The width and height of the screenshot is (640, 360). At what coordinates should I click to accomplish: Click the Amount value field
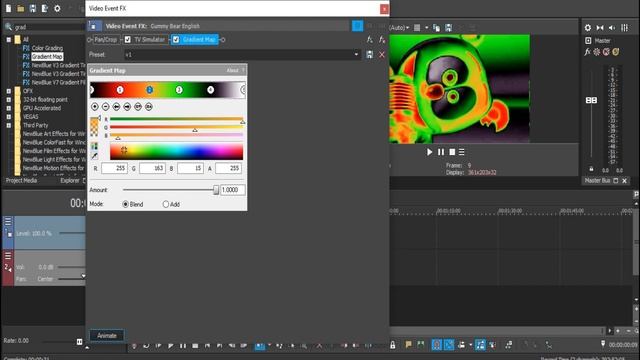tap(233, 190)
